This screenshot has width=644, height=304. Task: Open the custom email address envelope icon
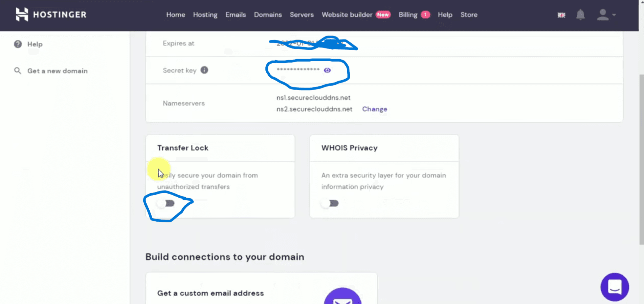342,298
